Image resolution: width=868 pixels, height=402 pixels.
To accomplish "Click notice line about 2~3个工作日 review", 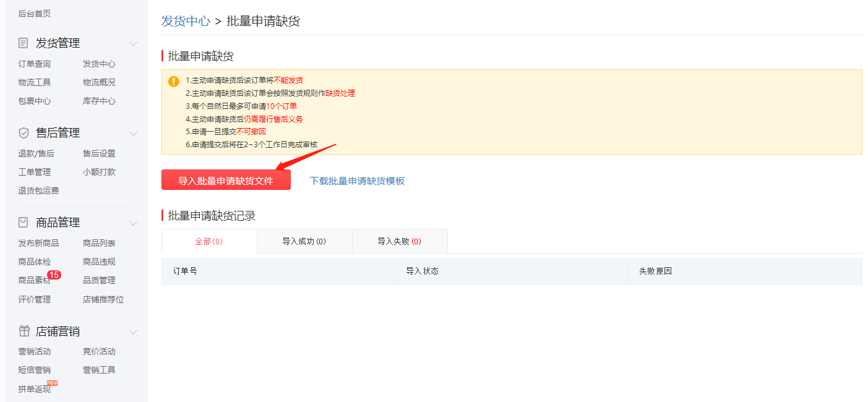I will 252,145.
